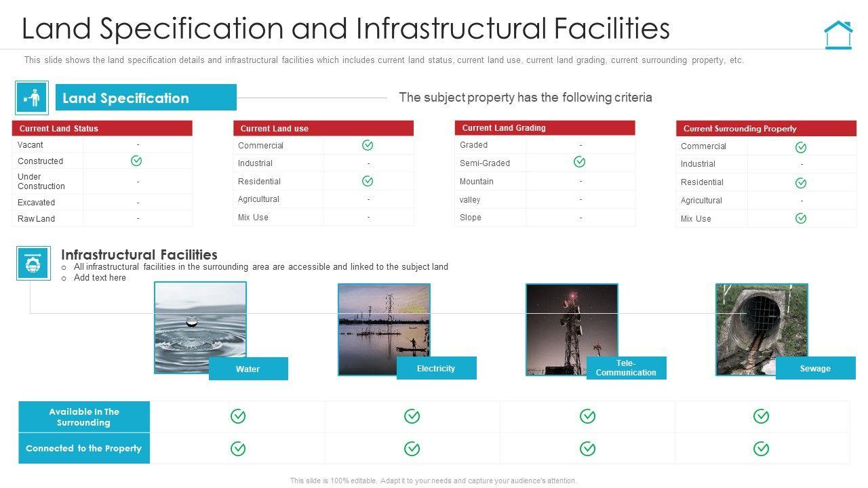Click the Semi-Graded row label
Screen dimensions: 868x488
point(485,163)
